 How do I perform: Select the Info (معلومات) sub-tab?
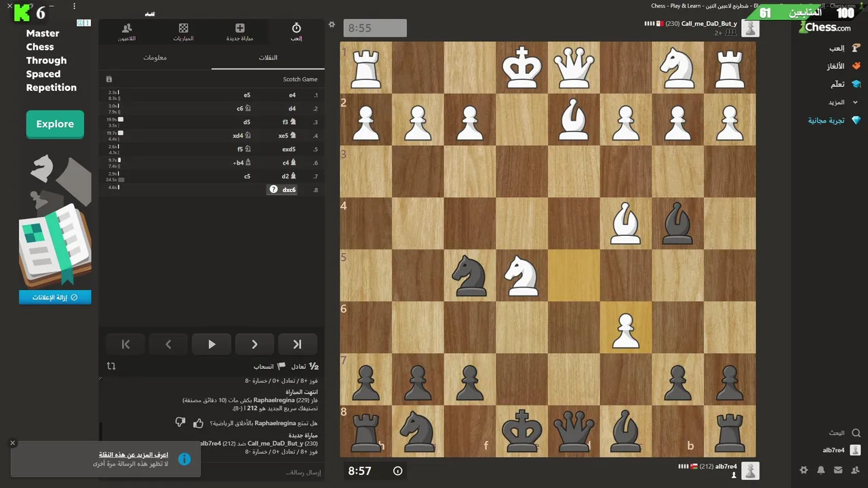(x=155, y=58)
